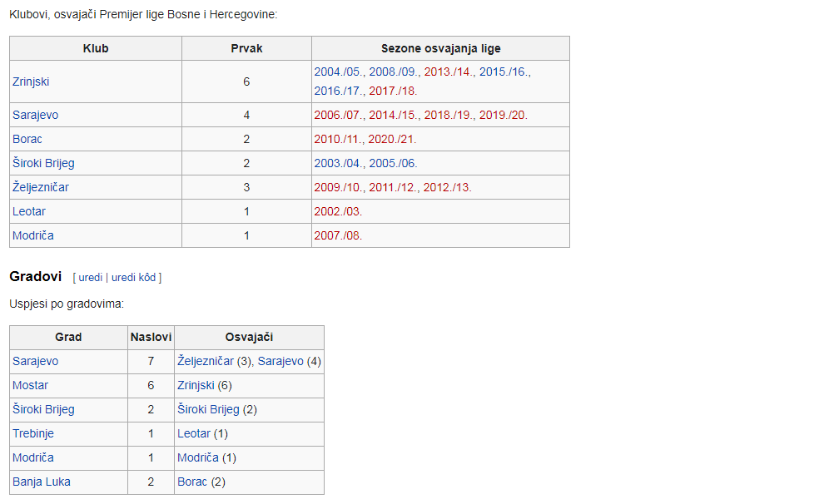Image resolution: width=829 pixels, height=504 pixels.
Task: Open Modriča city link in Grad column
Action: tap(32, 457)
